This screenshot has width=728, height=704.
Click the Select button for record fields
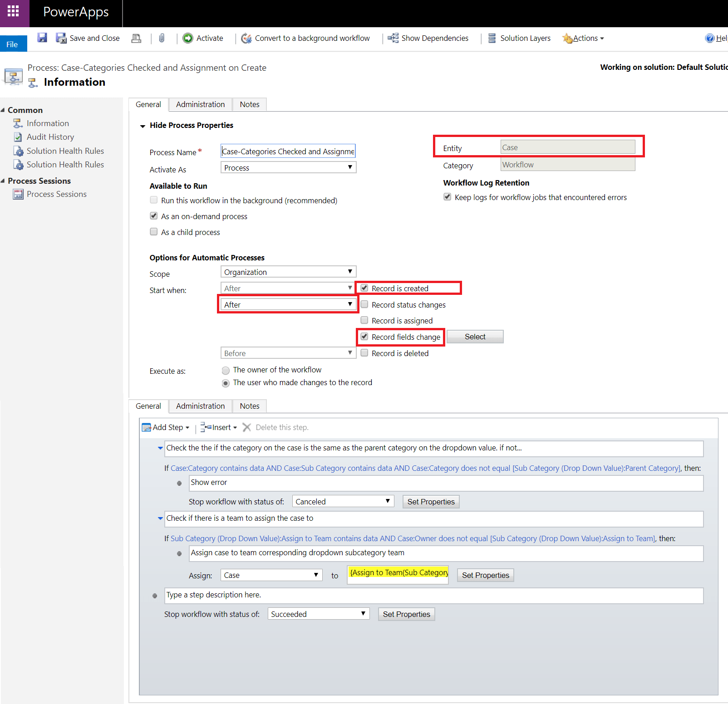coord(475,337)
